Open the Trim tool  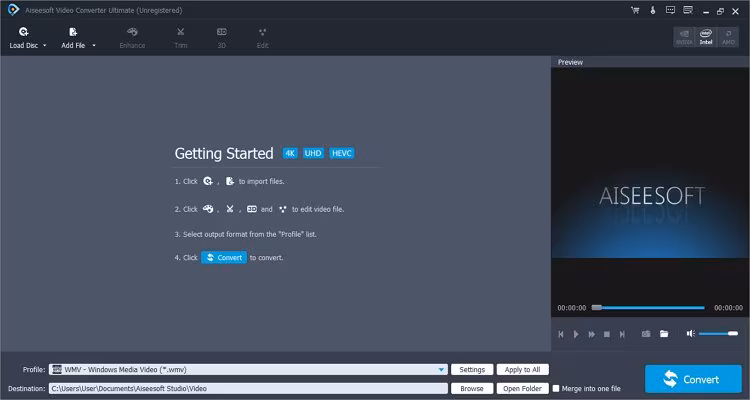180,38
